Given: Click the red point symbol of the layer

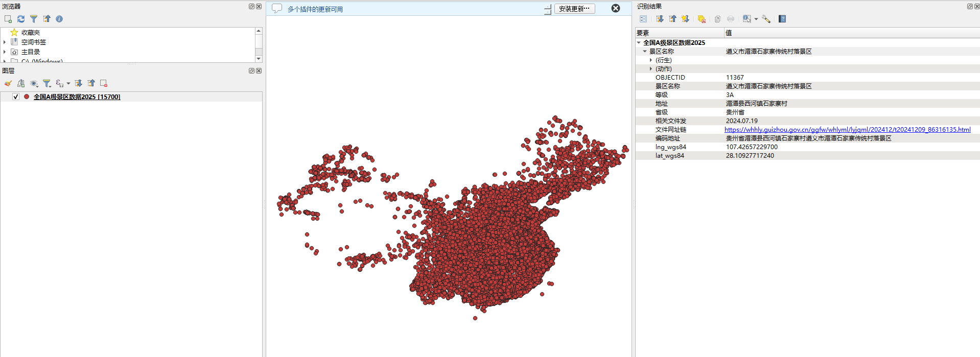Looking at the screenshot, I should (x=27, y=97).
